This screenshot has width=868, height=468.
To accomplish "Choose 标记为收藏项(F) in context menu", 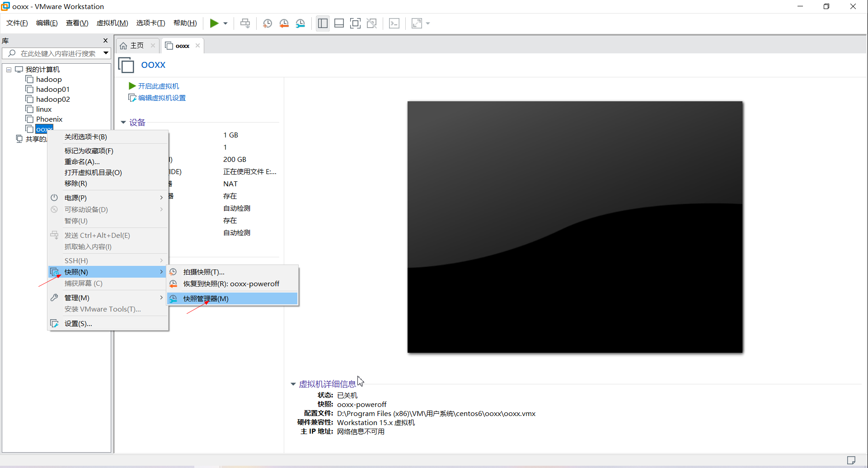I will pos(108,151).
